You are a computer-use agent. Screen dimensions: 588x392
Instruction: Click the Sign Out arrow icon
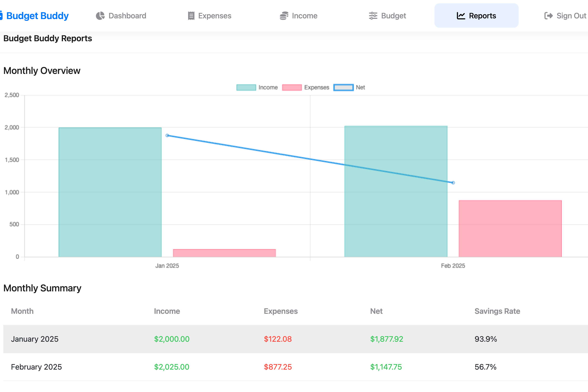coord(548,16)
